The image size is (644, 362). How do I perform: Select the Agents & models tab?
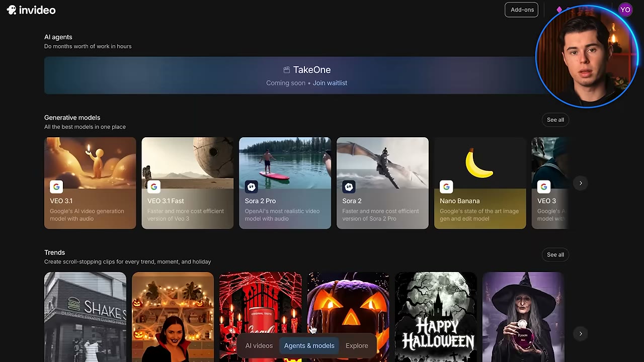click(x=309, y=346)
